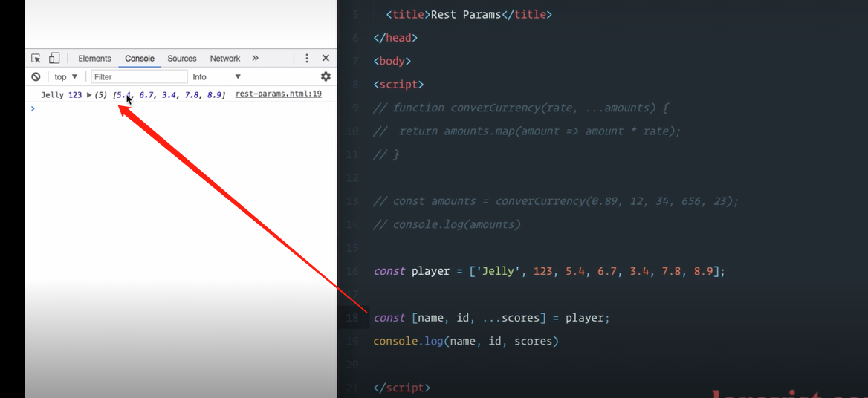This screenshot has height=398, width=868.
Task: Activate the inspect element picker icon
Action: [36, 58]
